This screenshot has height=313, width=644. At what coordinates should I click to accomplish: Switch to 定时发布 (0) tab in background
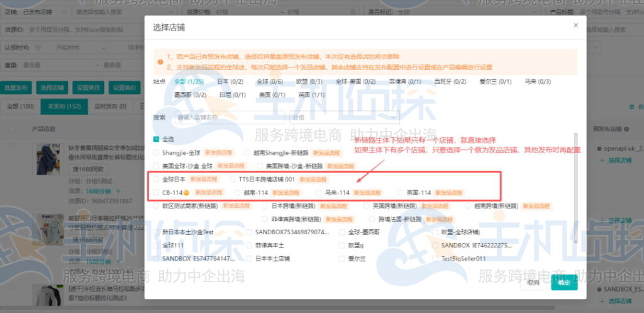click(111, 106)
